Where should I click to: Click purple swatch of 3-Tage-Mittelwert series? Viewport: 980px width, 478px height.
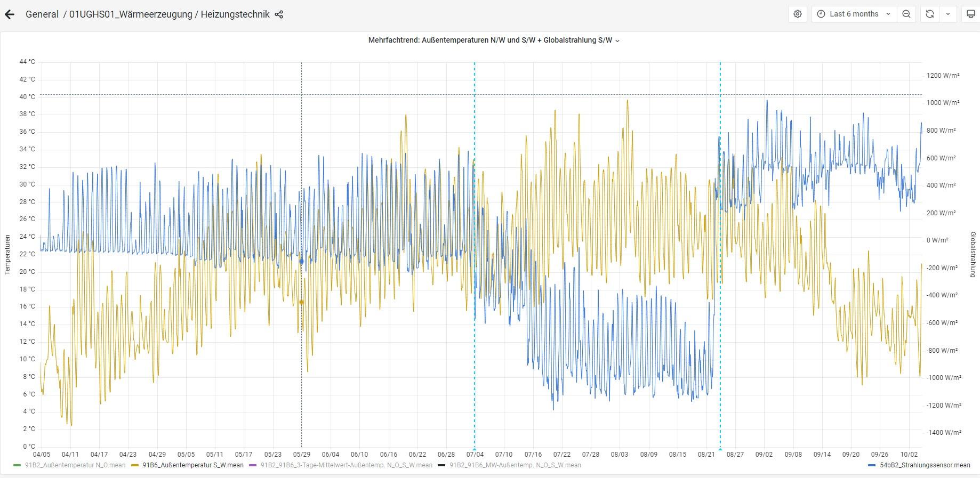253,465
